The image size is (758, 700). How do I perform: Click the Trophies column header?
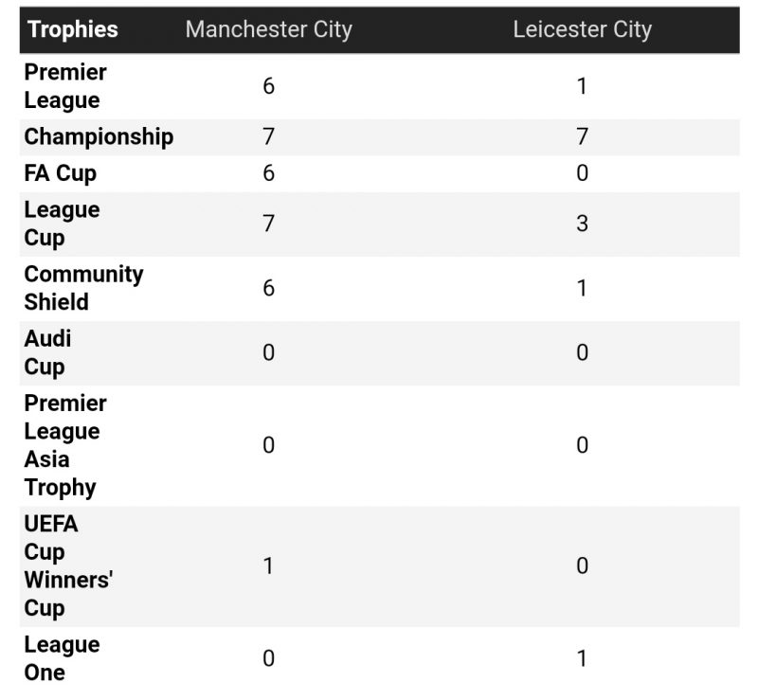(73, 29)
